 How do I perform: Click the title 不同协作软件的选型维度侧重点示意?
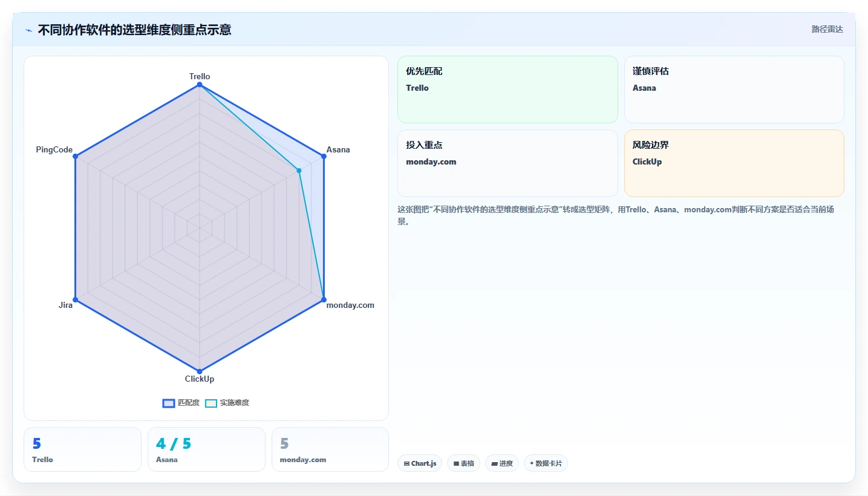(x=134, y=30)
